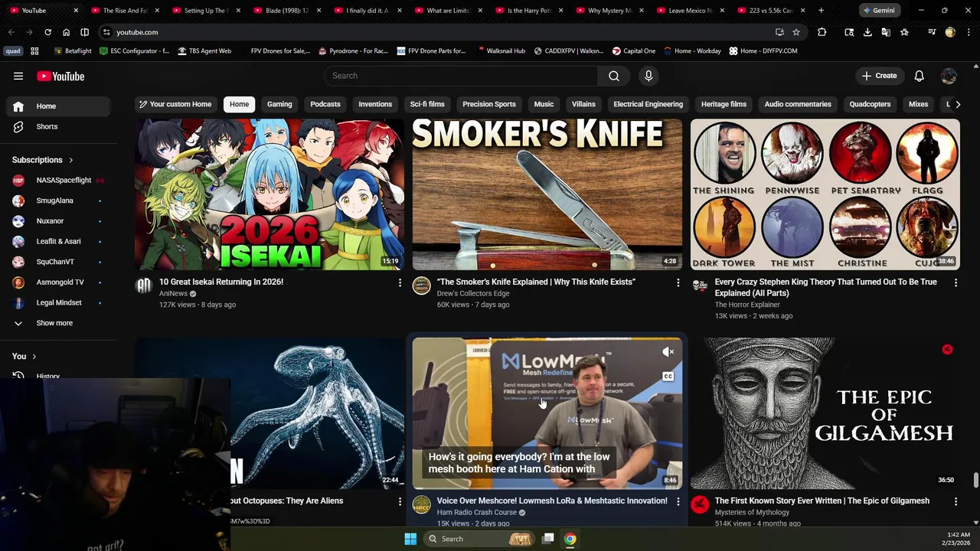This screenshot has height=551, width=980.
Task: Open the extensions puzzle icon
Action: pyautogui.click(x=822, y=32)
